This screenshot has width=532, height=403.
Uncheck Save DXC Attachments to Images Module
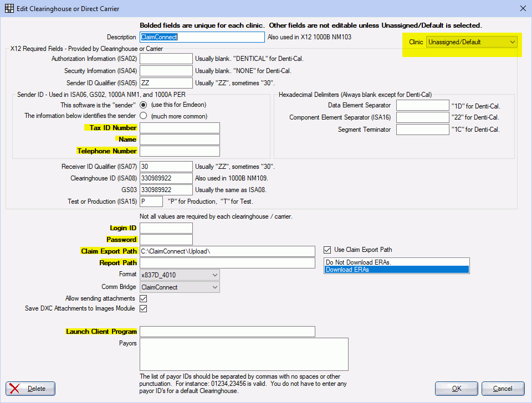click(144, 308)
